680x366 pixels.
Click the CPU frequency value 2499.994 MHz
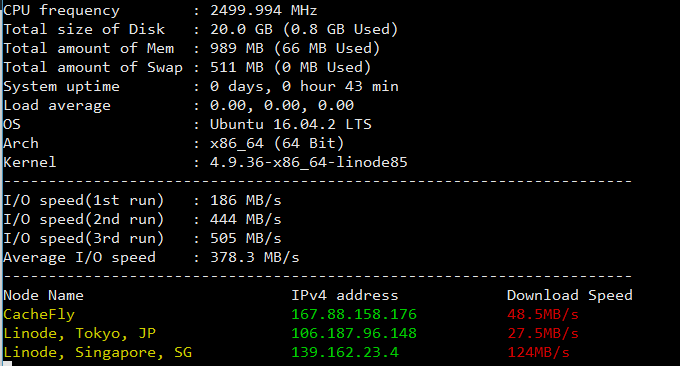(x=264, y=10)
